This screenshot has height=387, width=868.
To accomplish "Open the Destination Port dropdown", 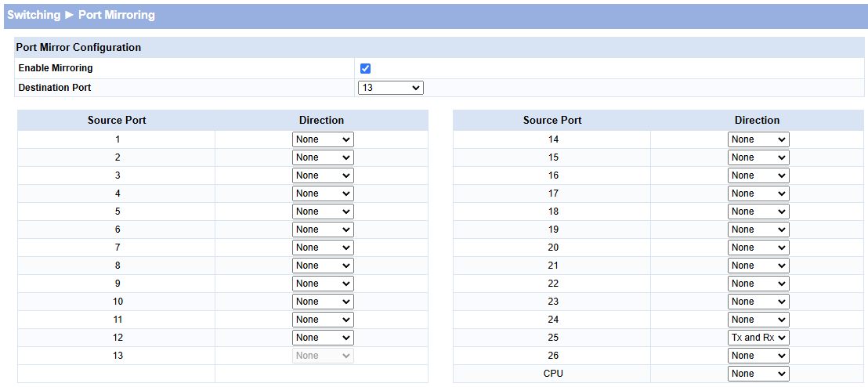I will click(390, 88).
